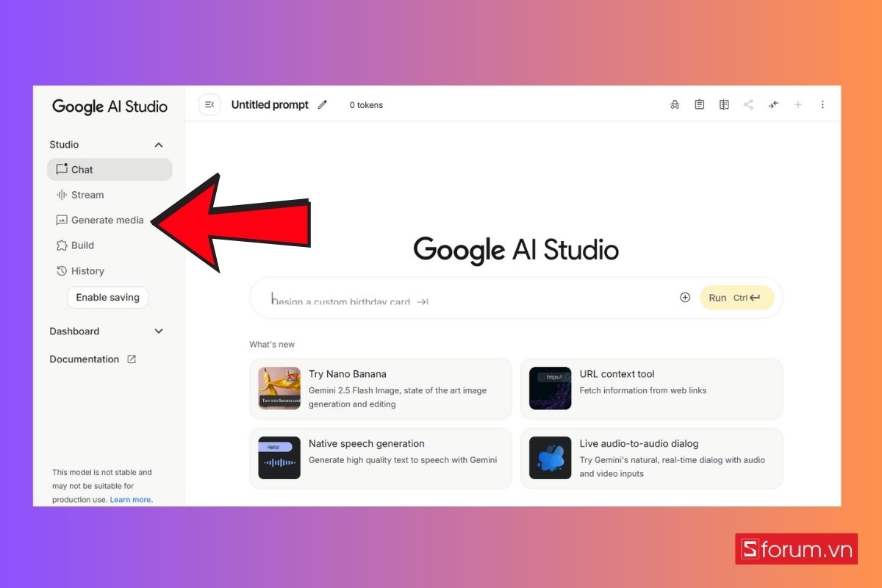882x588 pixels.
Task: Share the current prompt via share icon
Action: point(748,104)
